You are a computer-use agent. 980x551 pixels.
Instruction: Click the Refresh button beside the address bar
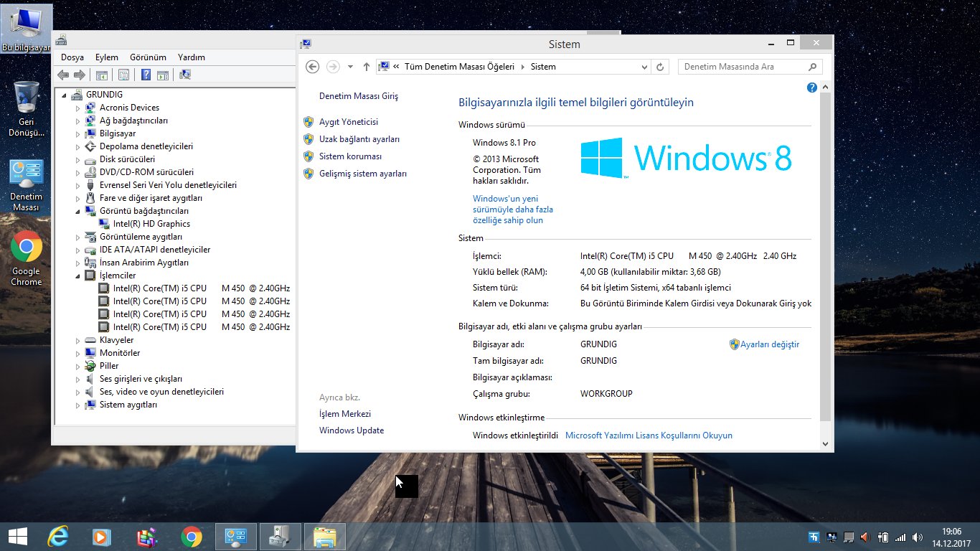coord(661,67)
